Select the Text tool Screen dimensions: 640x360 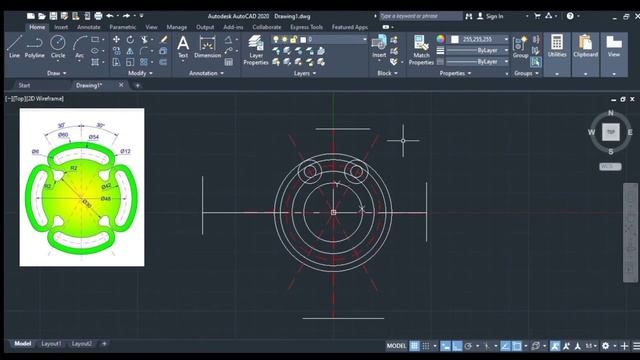pyautogui.click(x=183, y=47)
